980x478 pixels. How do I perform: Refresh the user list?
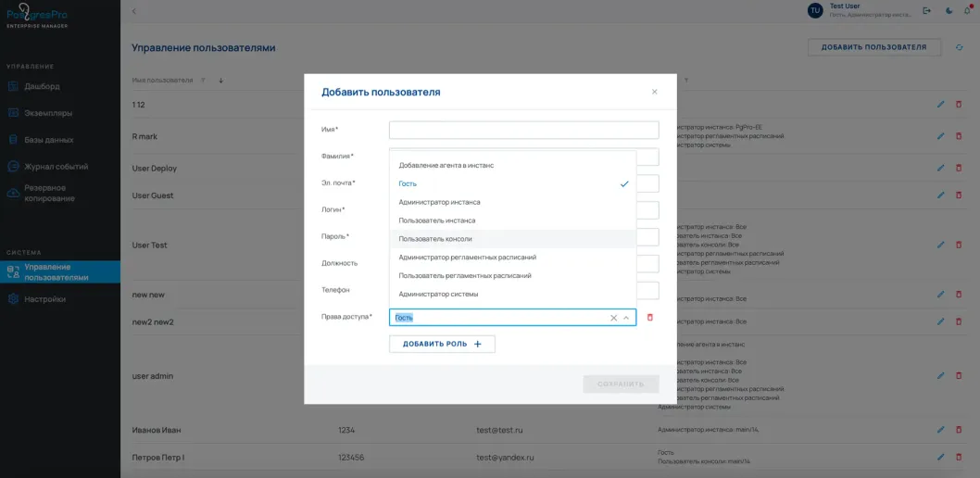960,47
